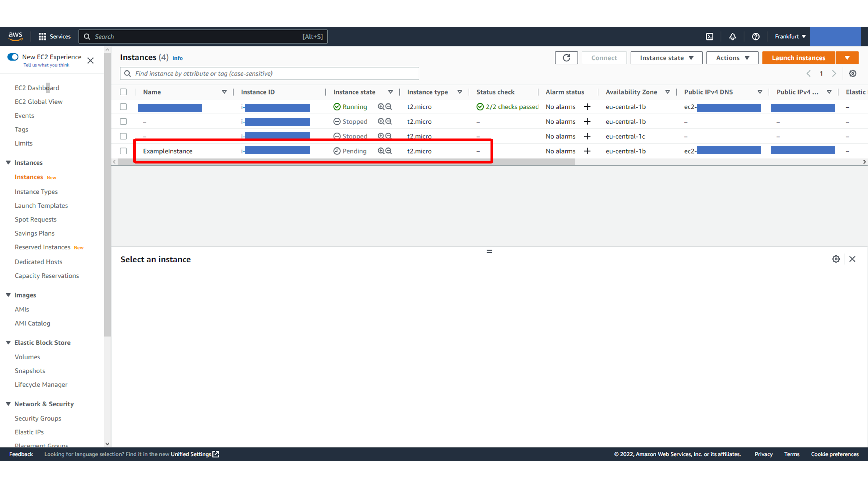Image resolution: width=868 pixels, height=488 pixels.
Task: Zoom in filter on first Stopped row
Action: (381, 122)
